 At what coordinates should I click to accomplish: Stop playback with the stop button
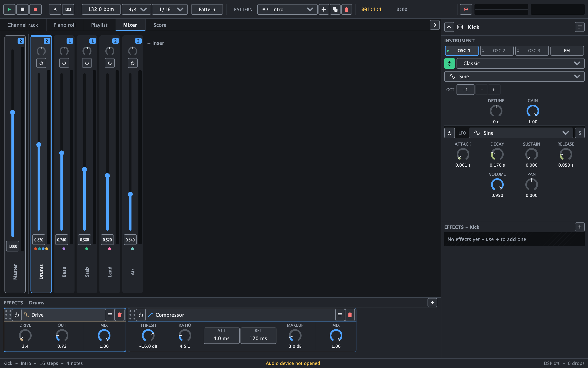[22, 9]
